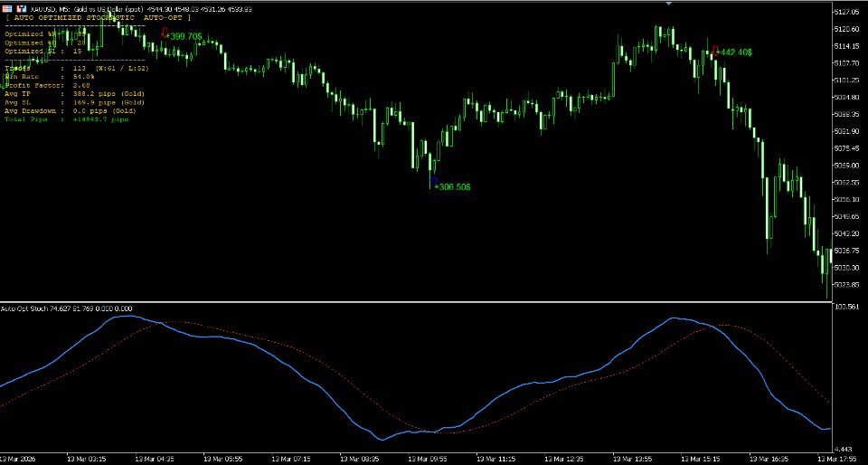Screen dimensions: 868x465
Task: Click the Avg TP 388.2 pips line
Action: (x=75, y=94)
